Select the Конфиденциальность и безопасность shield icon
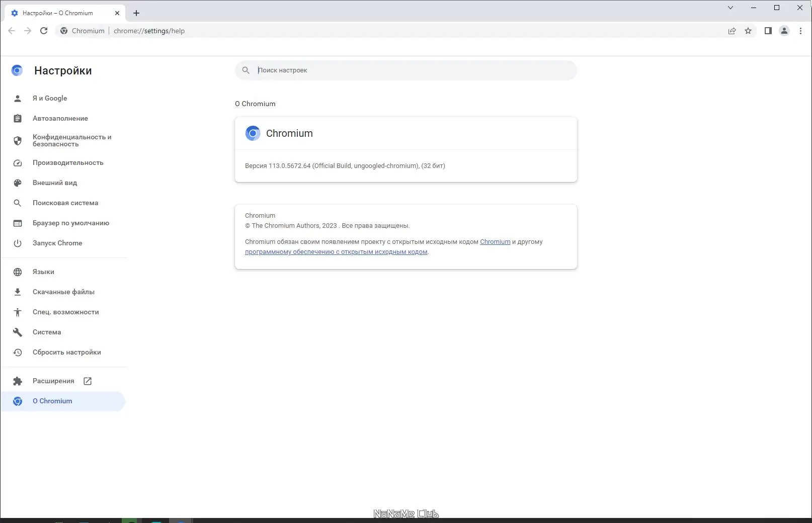The width and height of the screenshot is (812, 523). click(18, 141)
